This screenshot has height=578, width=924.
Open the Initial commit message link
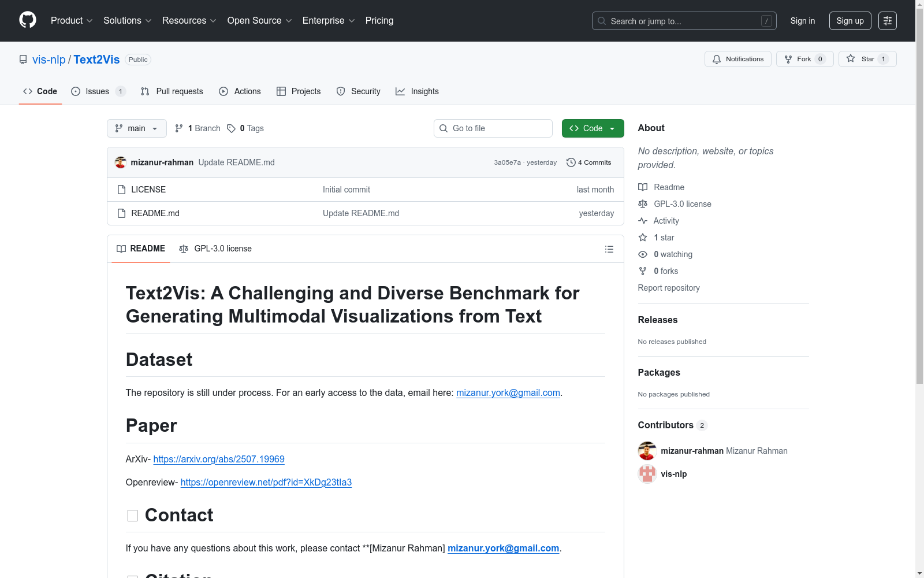pyautogui.click(x=346, y=190)
